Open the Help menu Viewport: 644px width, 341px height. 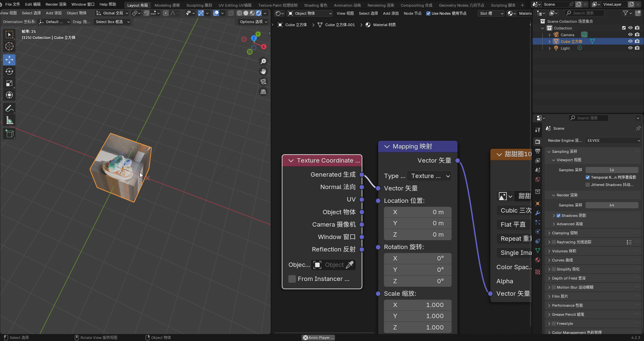pos(108,4)
